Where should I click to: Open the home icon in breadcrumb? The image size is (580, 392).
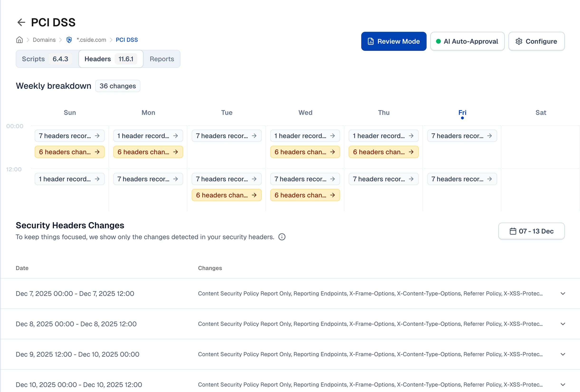19,40
